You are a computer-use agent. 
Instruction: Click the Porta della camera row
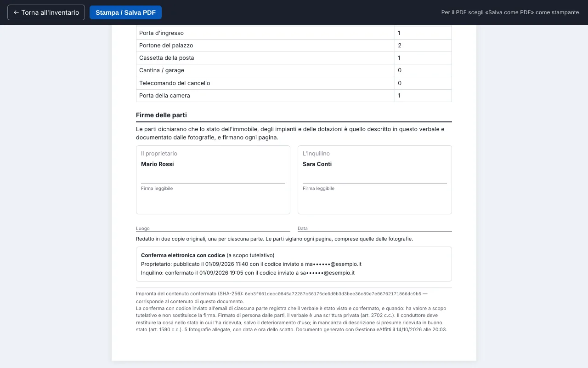[x=294, y=96]
